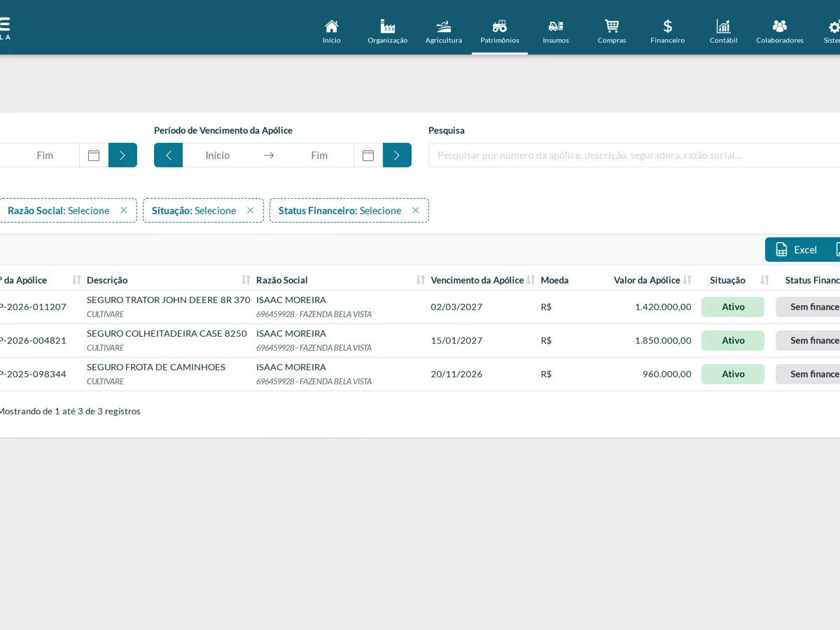
Task: Set the Fim date of Vencimento period
Action: click(319, 155)
